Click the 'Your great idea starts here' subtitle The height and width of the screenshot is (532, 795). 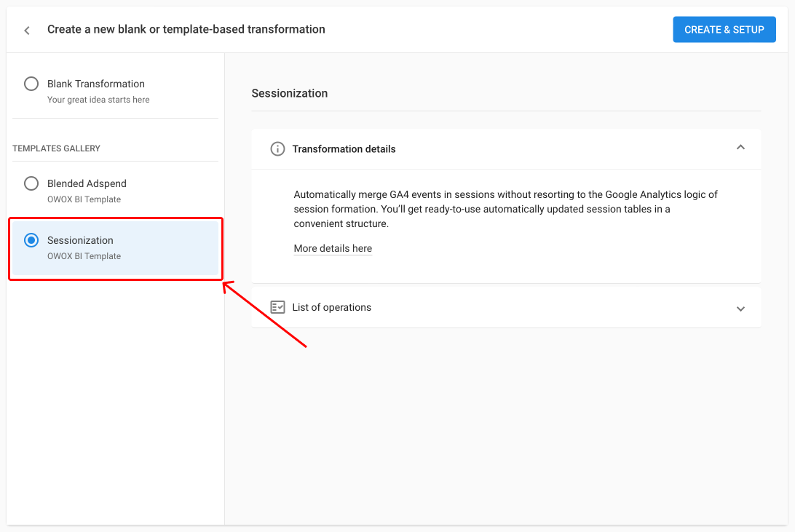(x=98, y=100)
